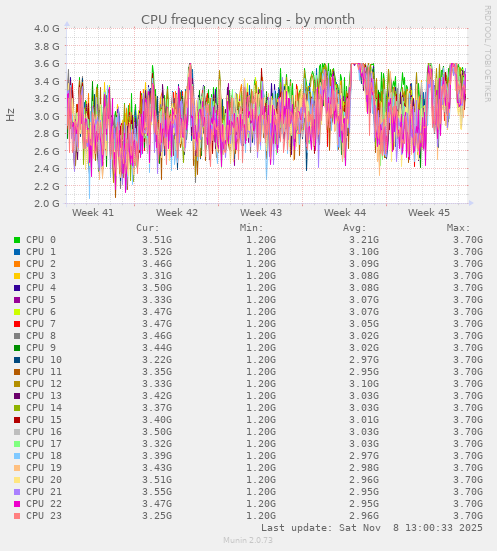Click the 'CPU 15' legend label
Image resolution: width=497 pixels, height=551 pixels.
point(44,420)
